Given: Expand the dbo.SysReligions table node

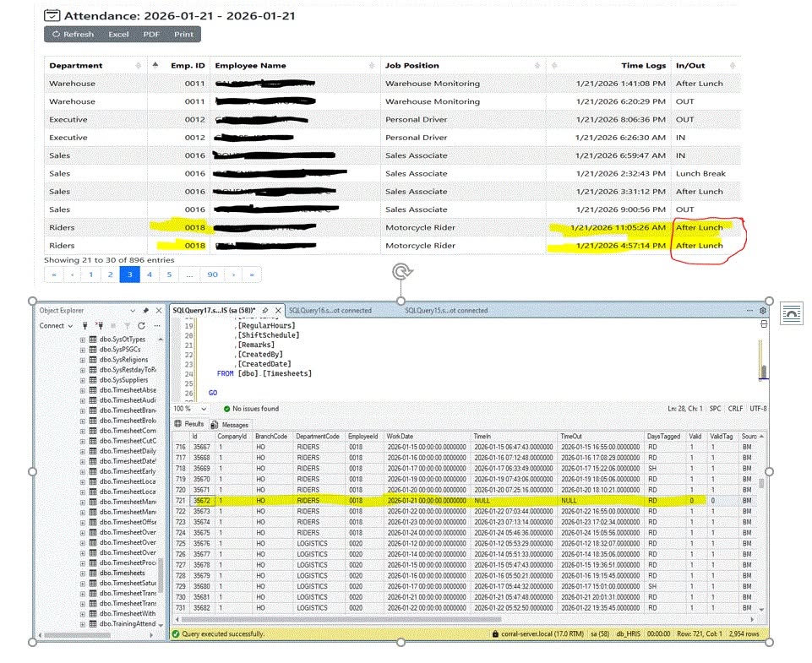Looking at the screenshot, I should (82, 360).
